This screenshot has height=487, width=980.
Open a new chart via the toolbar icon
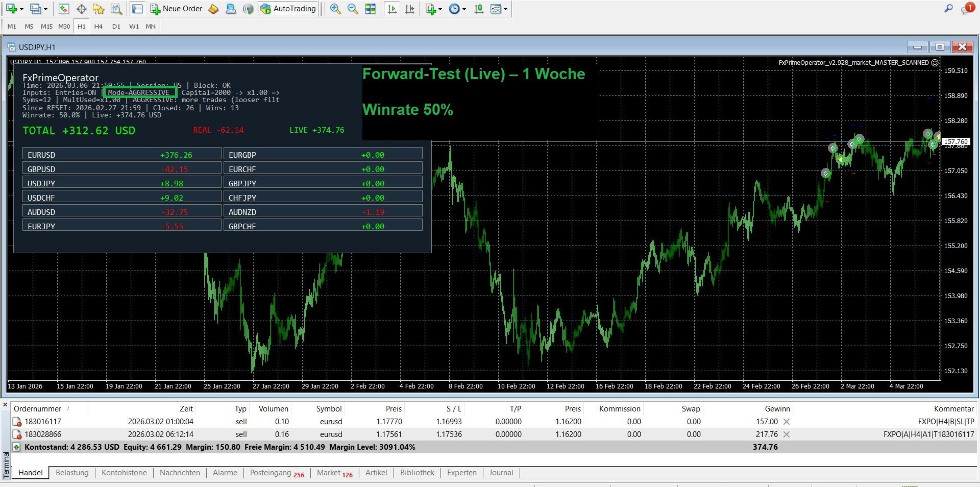pos(11,9)
